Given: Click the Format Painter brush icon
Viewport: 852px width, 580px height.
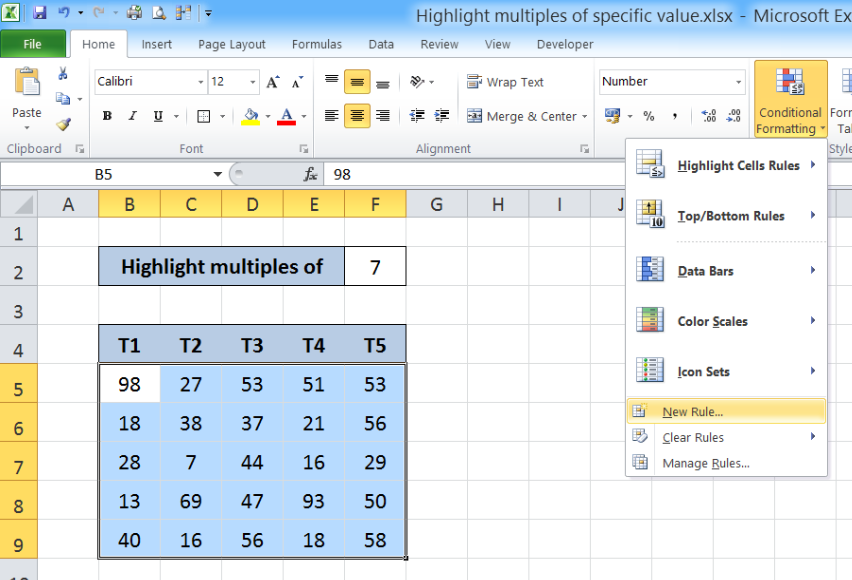Looking at the screenshot, I should 64,124.
